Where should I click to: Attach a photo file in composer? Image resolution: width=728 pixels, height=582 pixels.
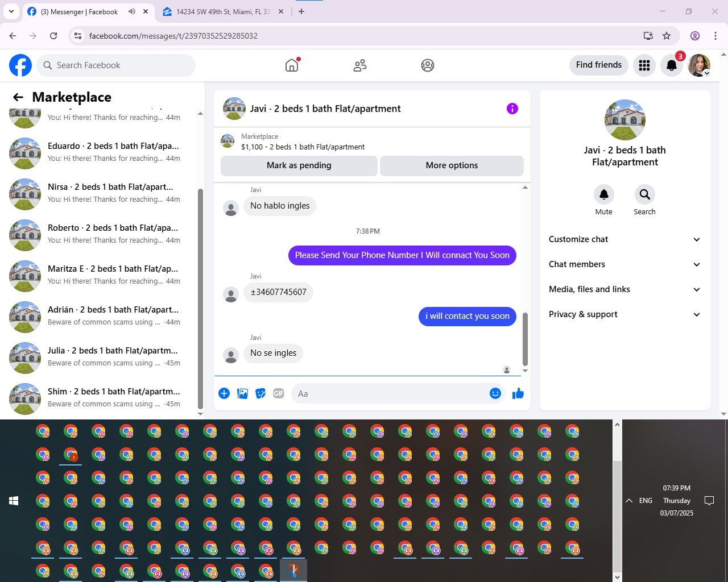point(242,393)
